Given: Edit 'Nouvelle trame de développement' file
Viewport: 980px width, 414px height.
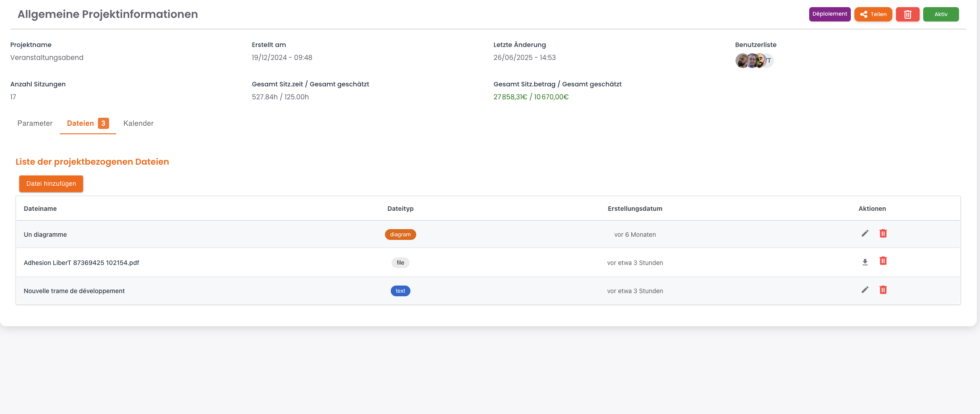Looking at the screenshot, I should (865, 290).
